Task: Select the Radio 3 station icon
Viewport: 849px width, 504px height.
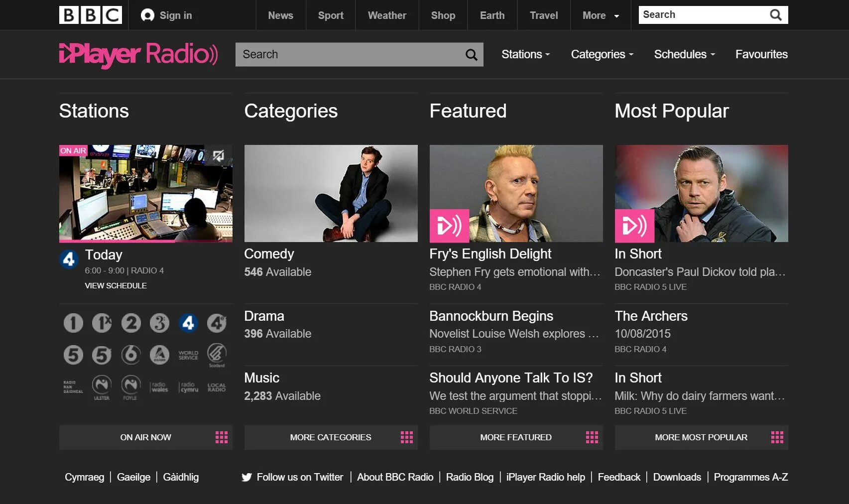Action: click(159, 323)
